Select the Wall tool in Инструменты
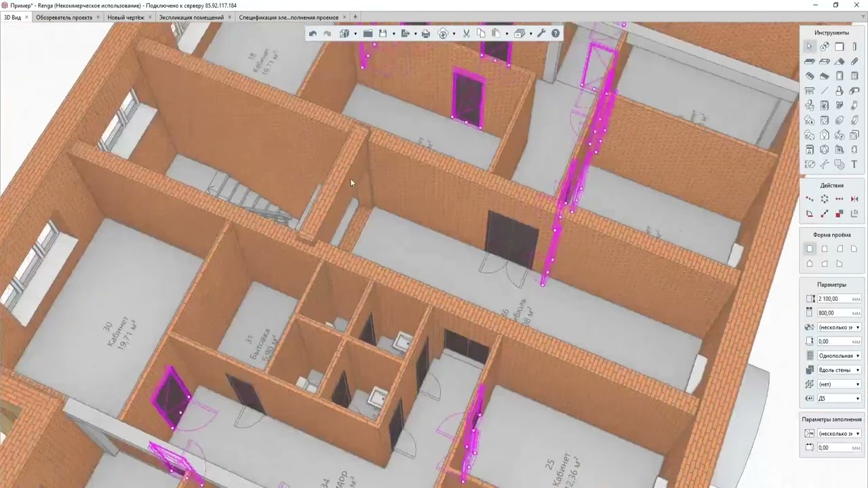Viewport: 868px width, 488px height. tap(840, 47)
